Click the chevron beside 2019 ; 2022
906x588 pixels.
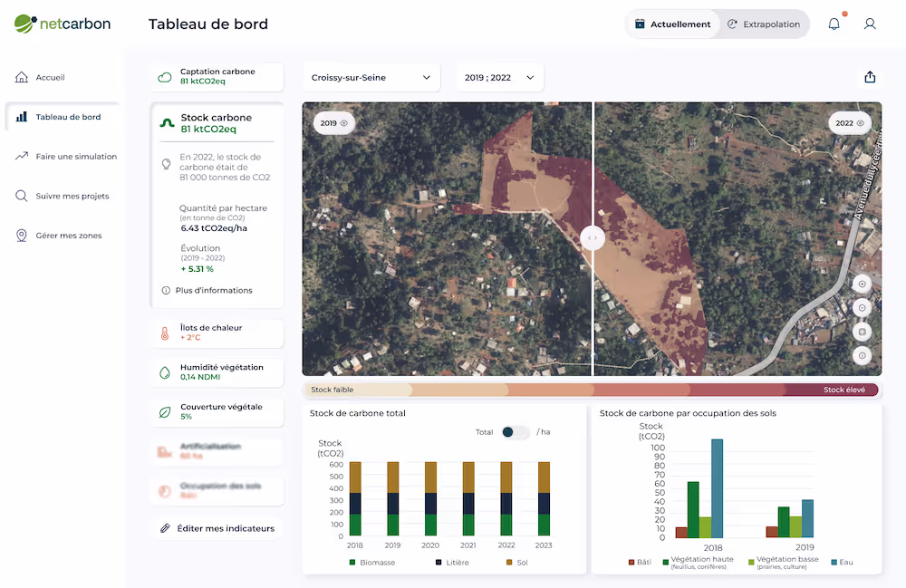pyautogui.click(x=530, y=77)
